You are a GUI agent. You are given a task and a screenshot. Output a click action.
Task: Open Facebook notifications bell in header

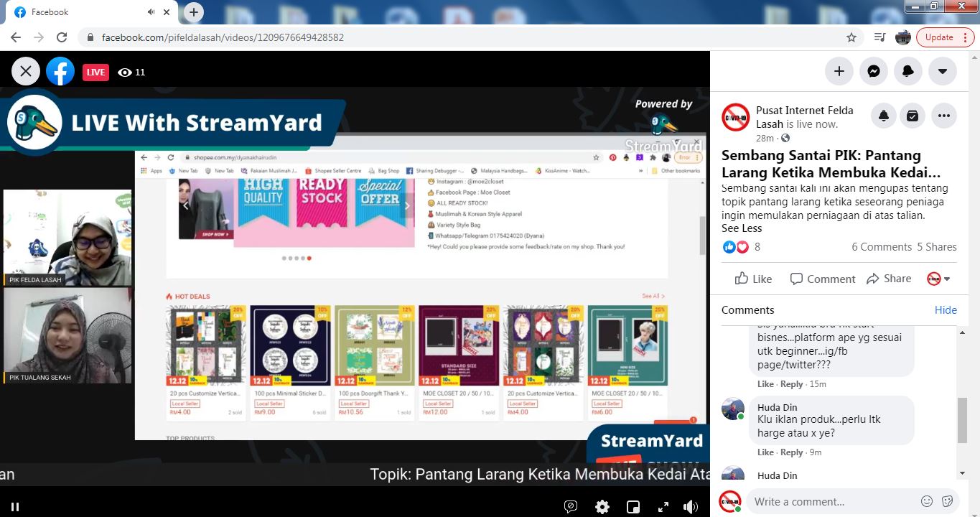click(x=908, y=71)
